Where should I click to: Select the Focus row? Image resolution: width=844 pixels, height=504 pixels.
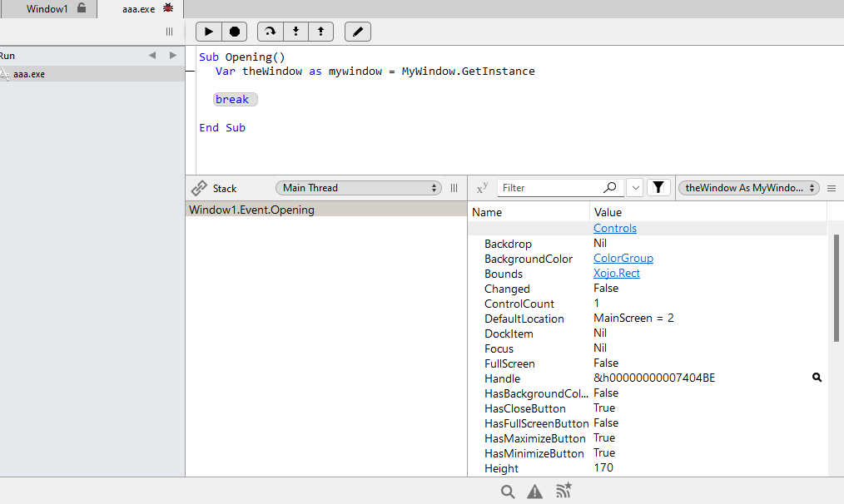point(648,348)
